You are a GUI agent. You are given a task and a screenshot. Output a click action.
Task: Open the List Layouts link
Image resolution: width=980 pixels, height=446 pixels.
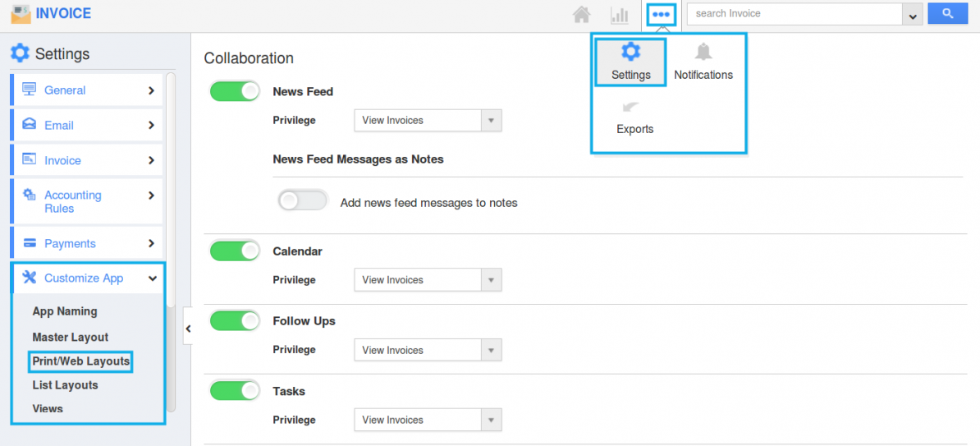click(x=65, y=385)
